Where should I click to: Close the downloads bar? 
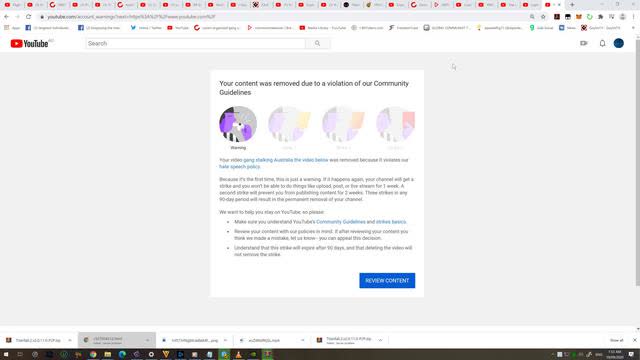[635, 340]
